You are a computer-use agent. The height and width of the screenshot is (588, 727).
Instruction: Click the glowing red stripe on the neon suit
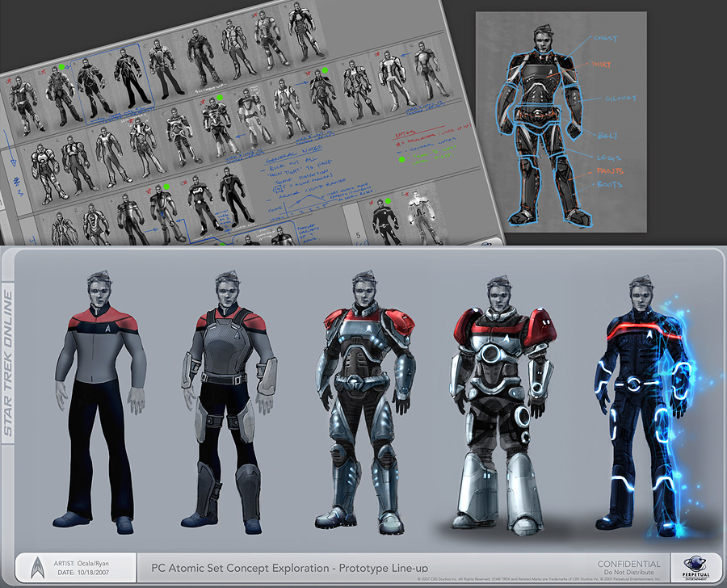645,332
